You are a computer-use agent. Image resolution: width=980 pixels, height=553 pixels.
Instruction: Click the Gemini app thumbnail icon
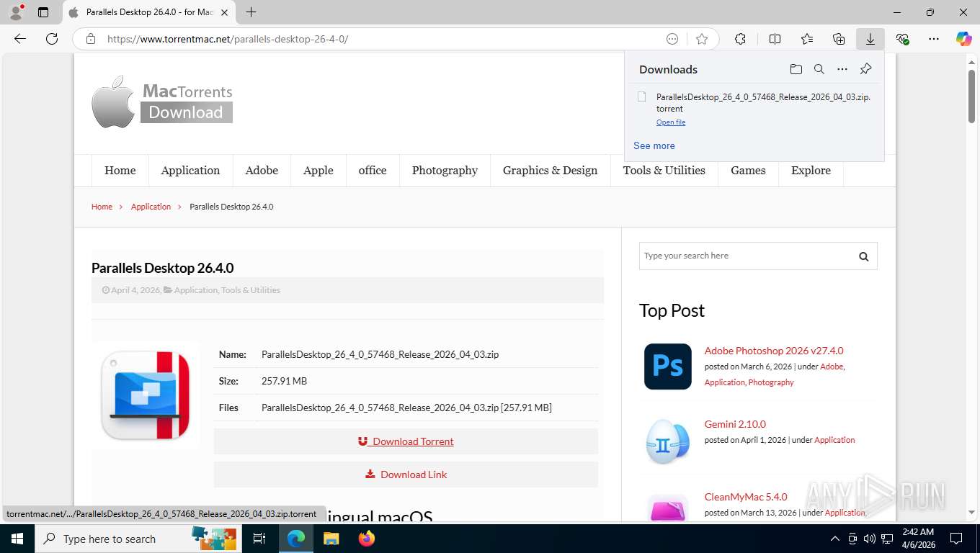click(667, 440)
